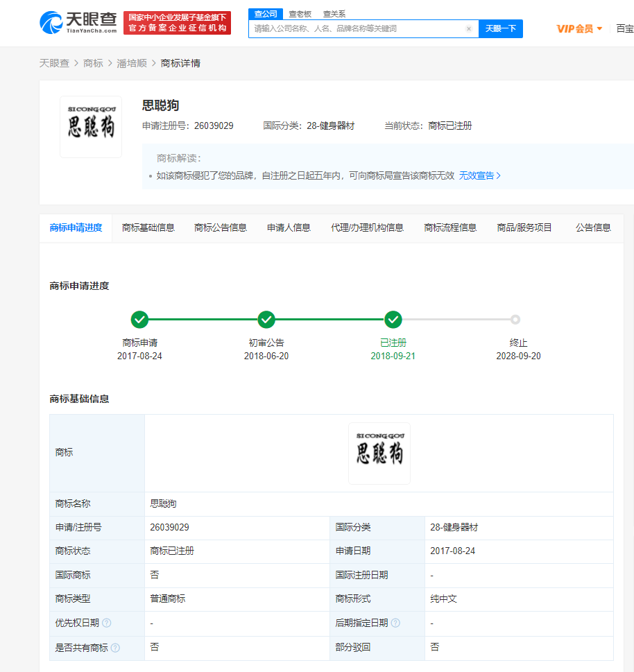Image resolution: width=634 pixels, height=672 pixels.
Task: Click the 初审公告 green checkmark step
Action: pyautogui.click(x=266, y=320)
